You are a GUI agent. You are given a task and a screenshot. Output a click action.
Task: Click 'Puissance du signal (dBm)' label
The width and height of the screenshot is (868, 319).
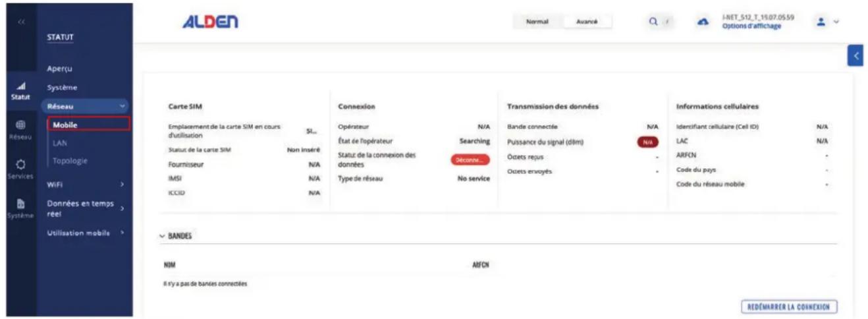545,142
